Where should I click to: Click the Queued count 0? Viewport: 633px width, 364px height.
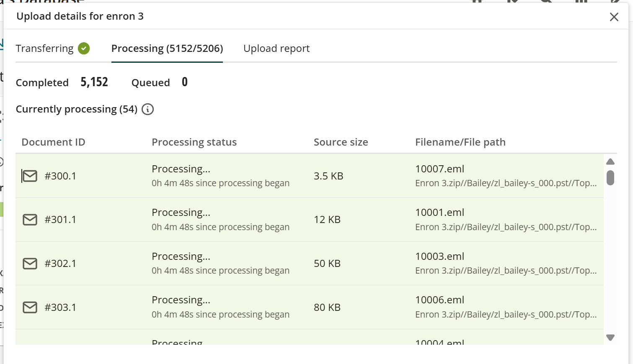pos(185,82)
